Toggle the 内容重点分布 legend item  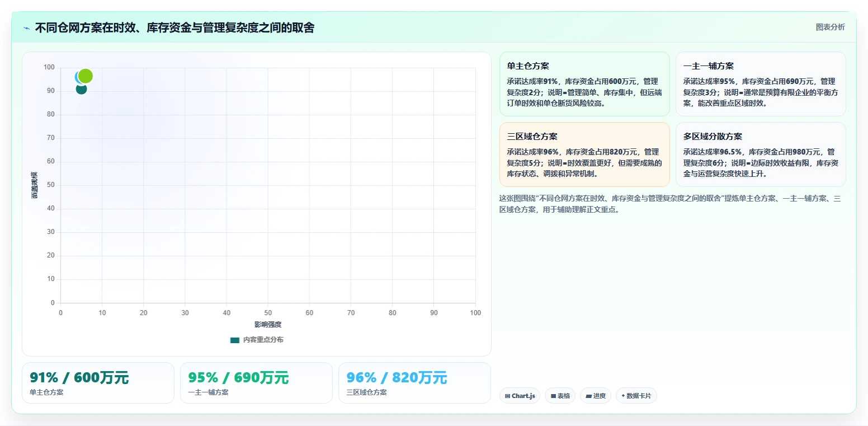click(257, 340)
